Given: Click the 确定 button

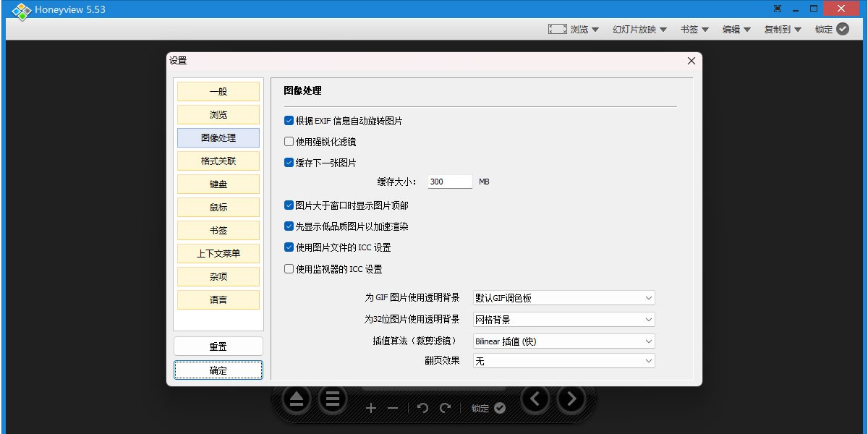Looking at the screenshot, I should [218, 370].
